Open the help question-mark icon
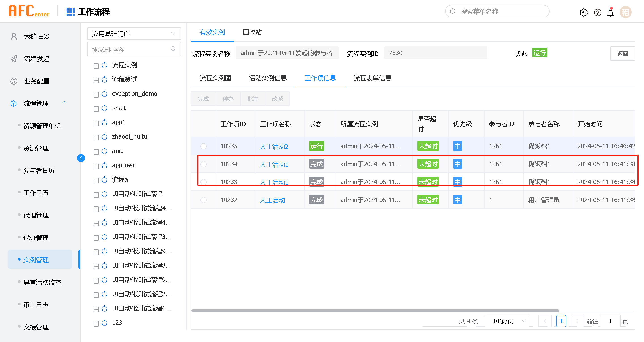This screenshot has width=644, height=342. pos(597,12)
